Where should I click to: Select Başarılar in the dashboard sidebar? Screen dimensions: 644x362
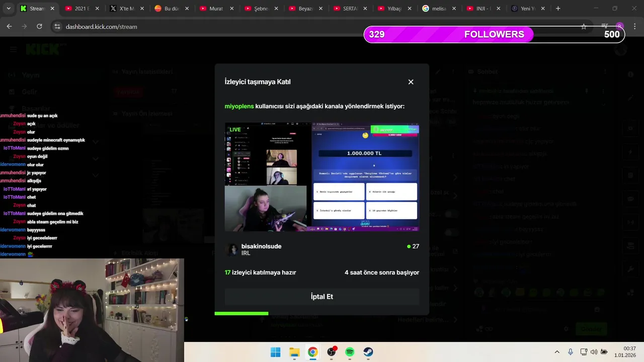point(36,109)
